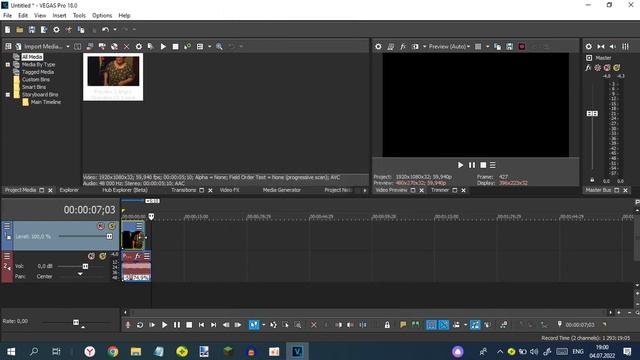640x360 pixels.
Task: Switch to the Media Generator tab
Action: pos(282,190)
